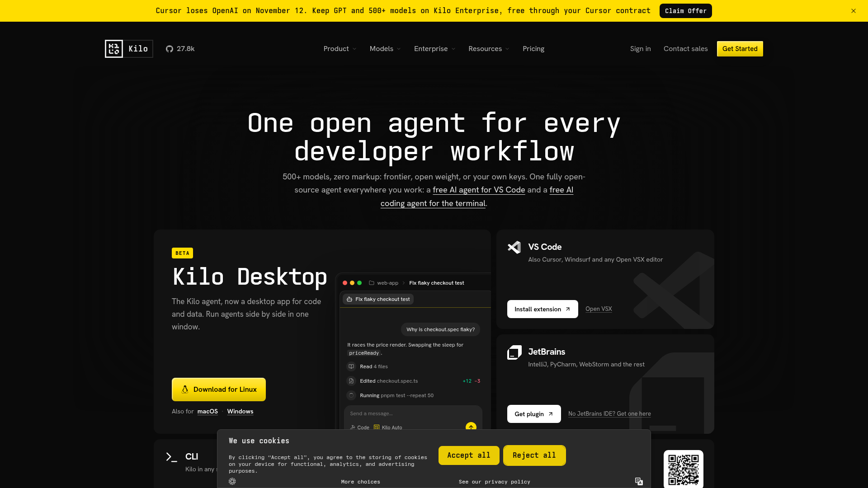The width and height of the screenshot is (868, 488).
Task: Click More choices in cookie banner
Action: pyautogui.click(x=361, y=482)
